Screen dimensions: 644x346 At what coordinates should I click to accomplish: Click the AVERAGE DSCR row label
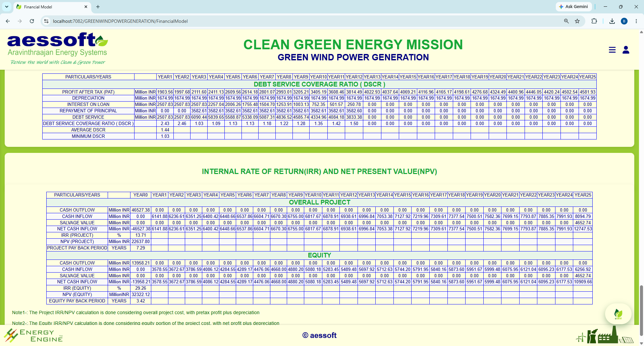point(88,130)
